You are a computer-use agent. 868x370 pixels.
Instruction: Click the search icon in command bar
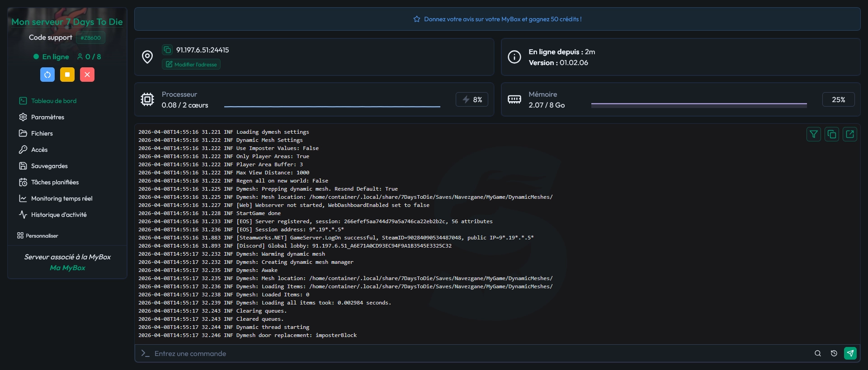coord(817,353)
